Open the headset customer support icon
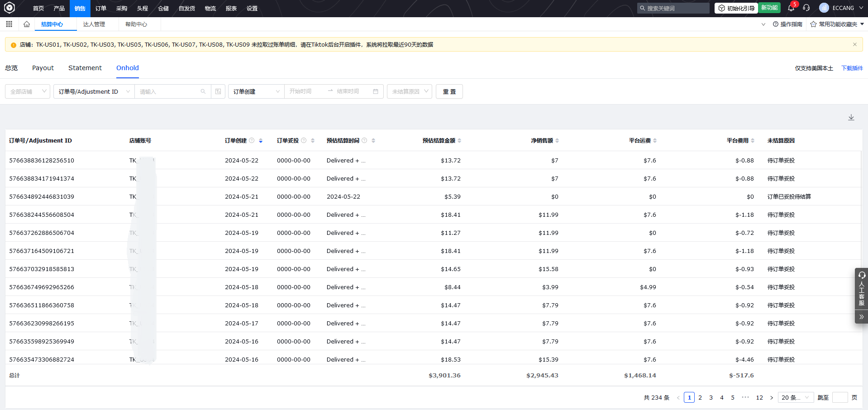The width and height of the screenshot is (868, 410). [x=806, y=8]
